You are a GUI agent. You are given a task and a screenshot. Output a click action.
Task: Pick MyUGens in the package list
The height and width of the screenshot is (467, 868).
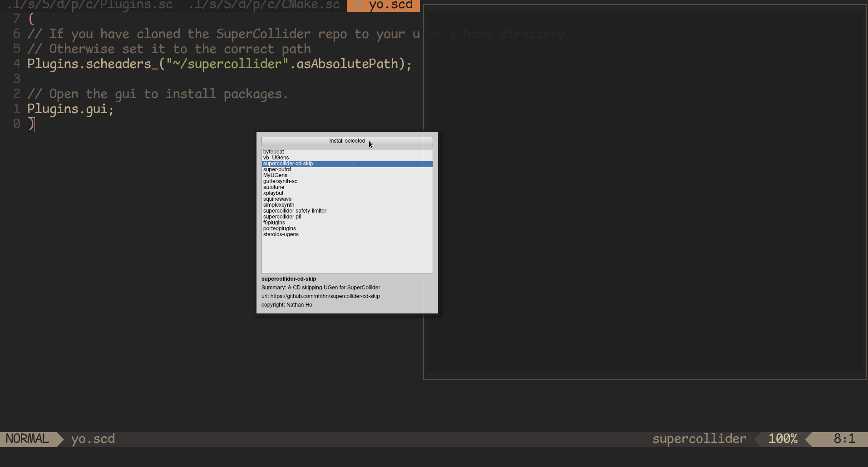(347, 176)
